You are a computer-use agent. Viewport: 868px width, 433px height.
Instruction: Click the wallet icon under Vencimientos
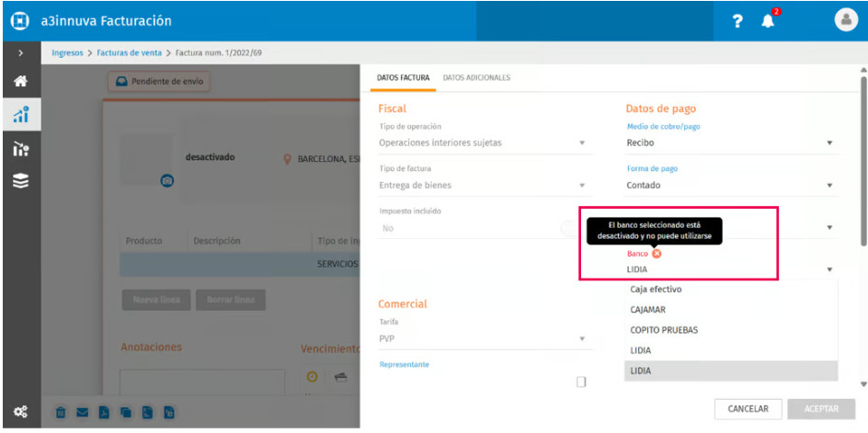[x=341, y=377]
